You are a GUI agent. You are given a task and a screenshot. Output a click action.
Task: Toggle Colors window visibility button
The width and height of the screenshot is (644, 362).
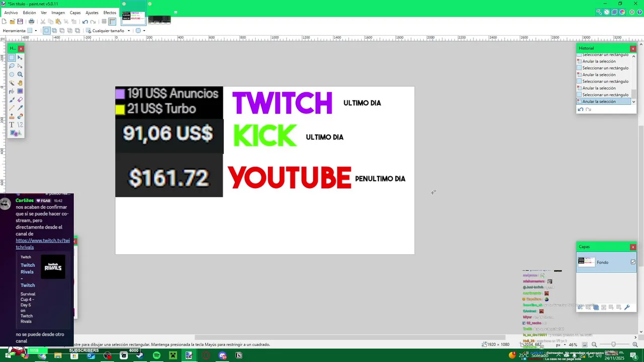622,12
